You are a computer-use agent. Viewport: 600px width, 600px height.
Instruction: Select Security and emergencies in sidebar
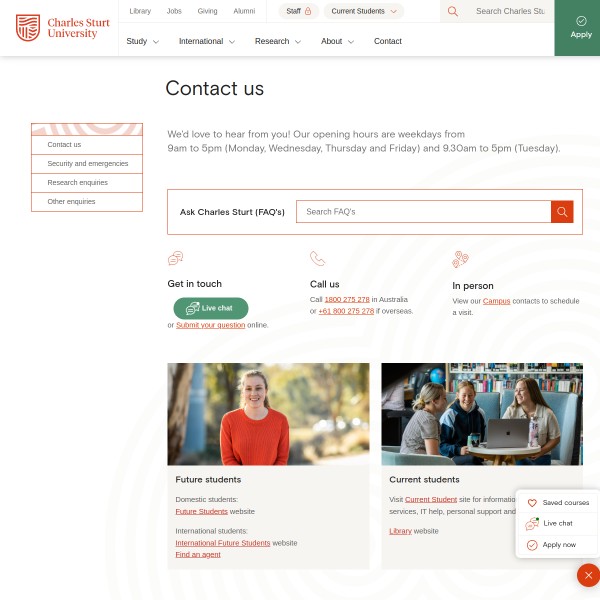[x=87, y=164]
